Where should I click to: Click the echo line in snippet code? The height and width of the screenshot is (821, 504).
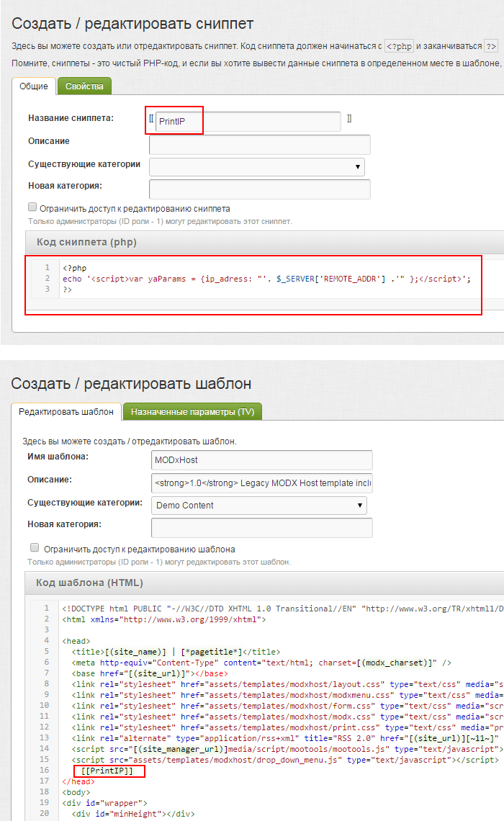[266, 279]
